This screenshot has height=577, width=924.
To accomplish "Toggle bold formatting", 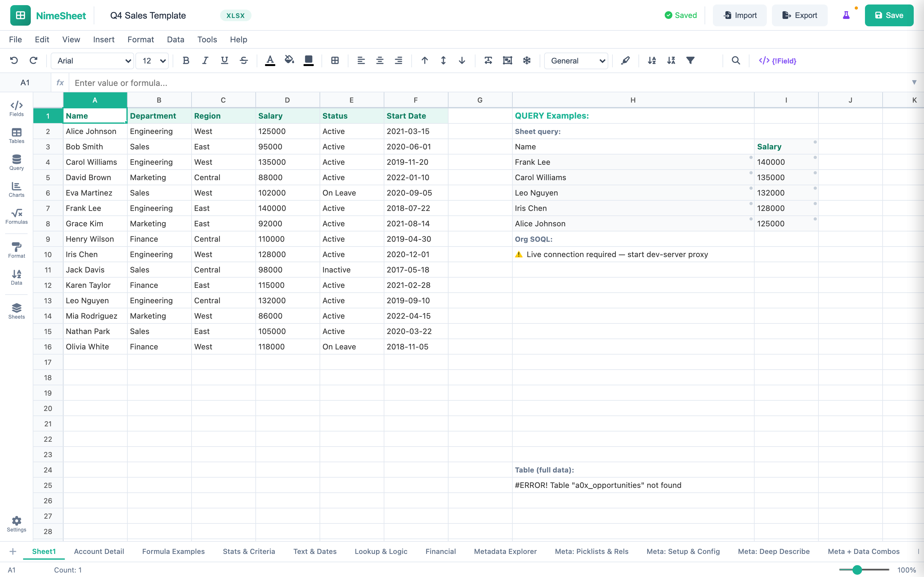I will tap(186, 60).
